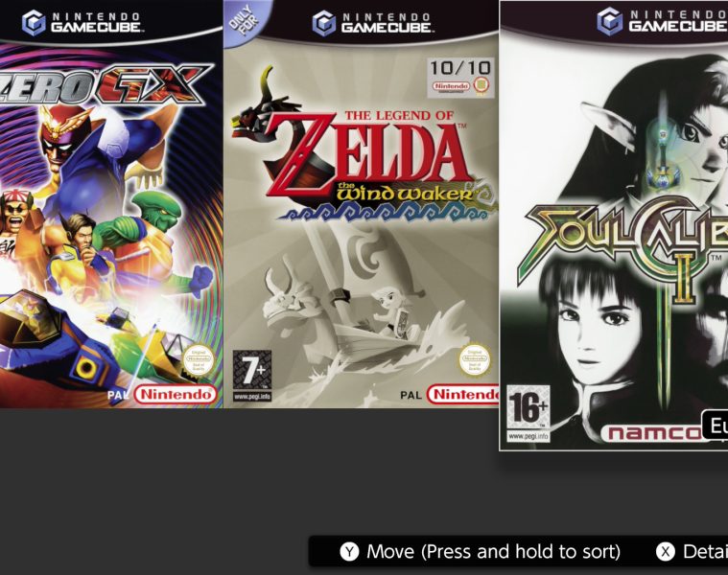
Task: Click the region label tag starting with Eu
Action: pos(715,425)
